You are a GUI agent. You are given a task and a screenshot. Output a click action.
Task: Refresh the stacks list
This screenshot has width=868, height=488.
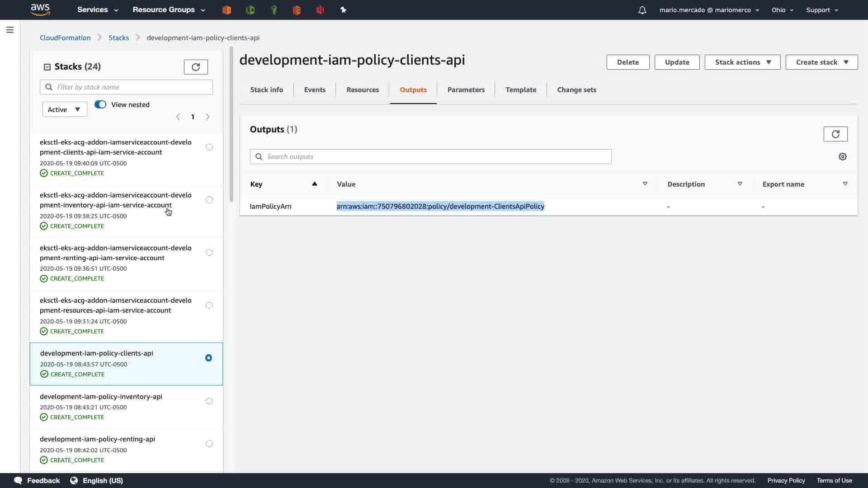[x=196, y=67]
